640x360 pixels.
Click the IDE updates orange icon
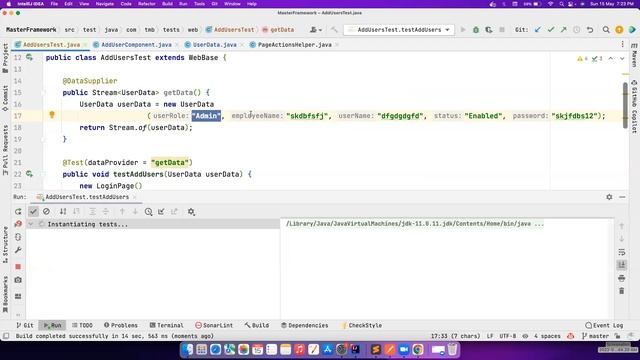point(619,30)
